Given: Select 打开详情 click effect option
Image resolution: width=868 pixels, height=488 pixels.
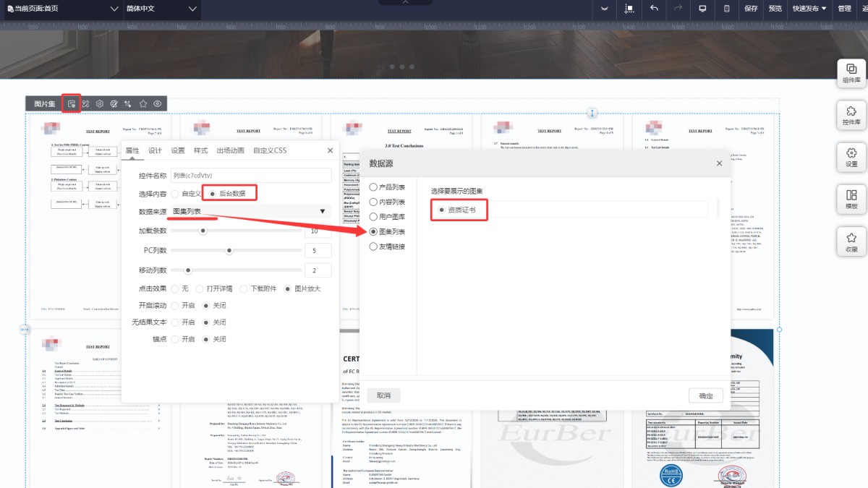Looking at the screenshot, I should (x=200, y=288).
